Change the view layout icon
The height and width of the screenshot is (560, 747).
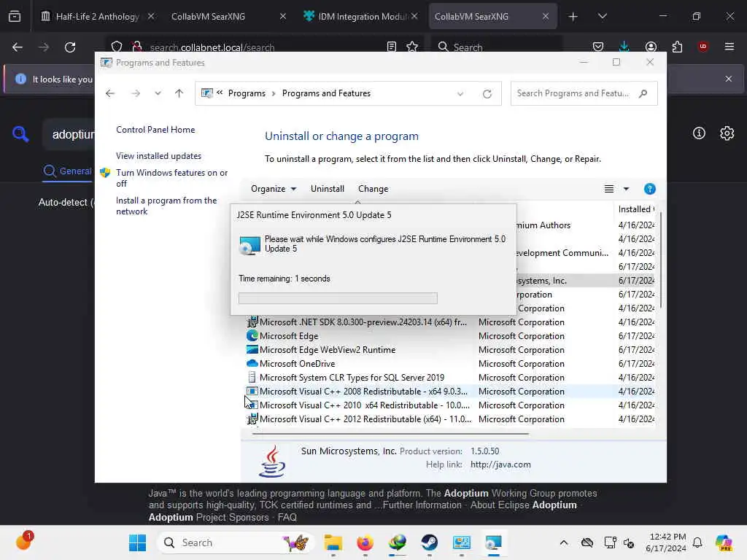click(609, 189)
